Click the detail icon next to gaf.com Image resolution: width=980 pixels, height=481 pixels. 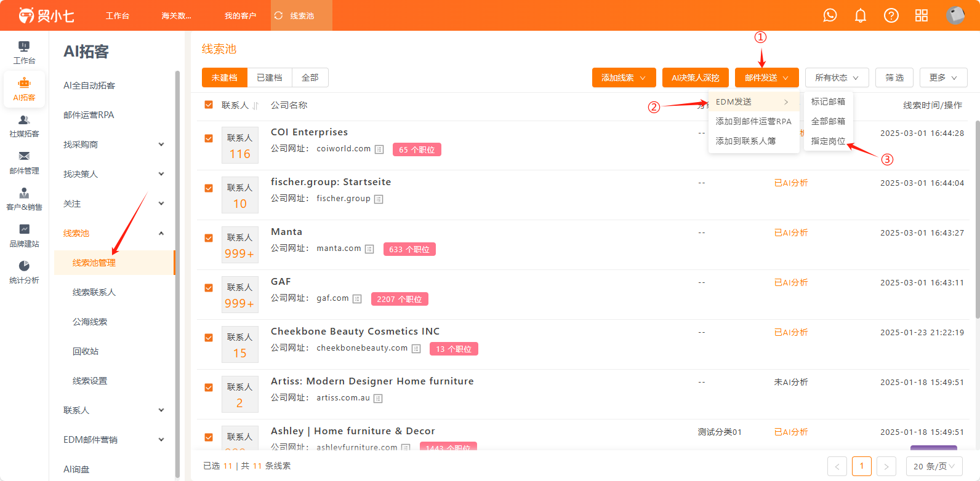click(357, 299)
